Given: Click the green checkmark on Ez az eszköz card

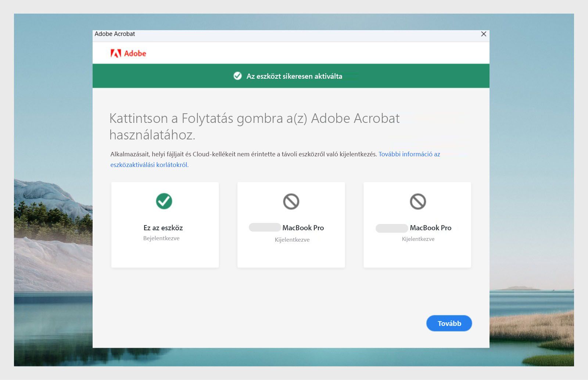Looking at the screenshot, I should coord(164,201).
